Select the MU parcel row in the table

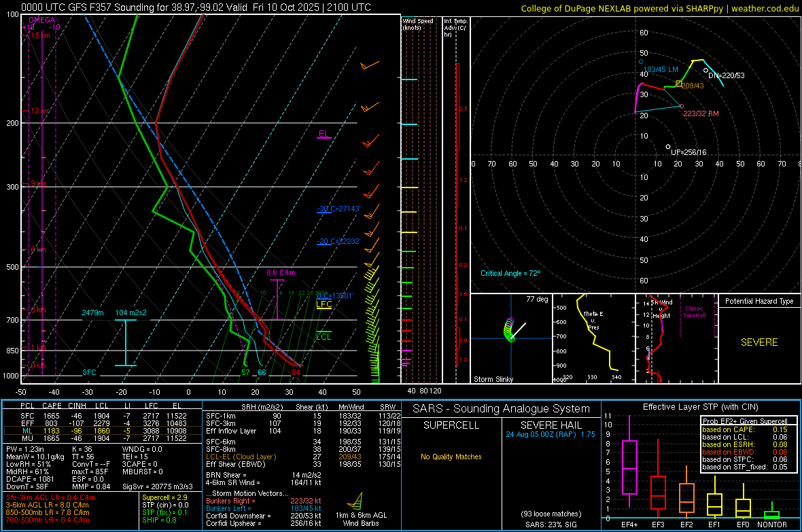(x=103, y=438)
